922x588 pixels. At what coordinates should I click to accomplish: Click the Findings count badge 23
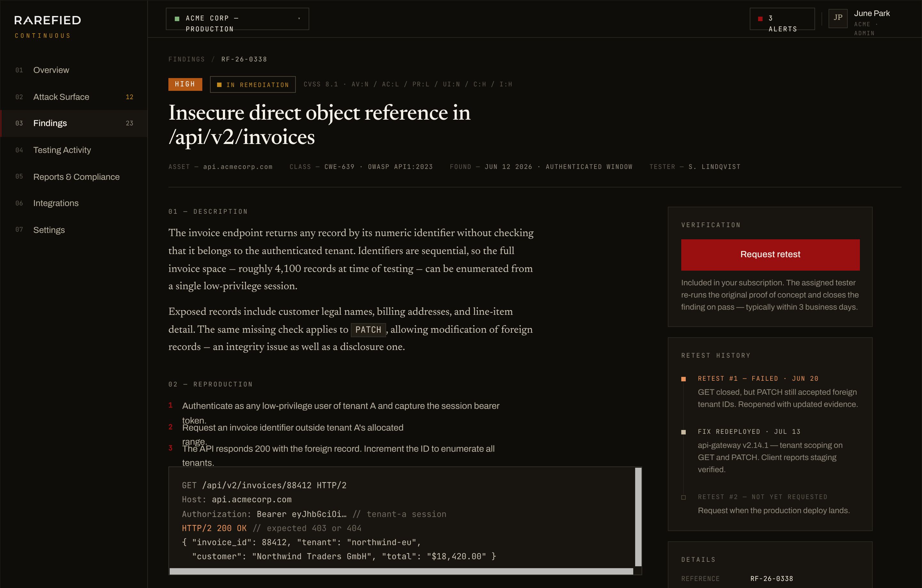pyautogui.click(x=129, y=123)
